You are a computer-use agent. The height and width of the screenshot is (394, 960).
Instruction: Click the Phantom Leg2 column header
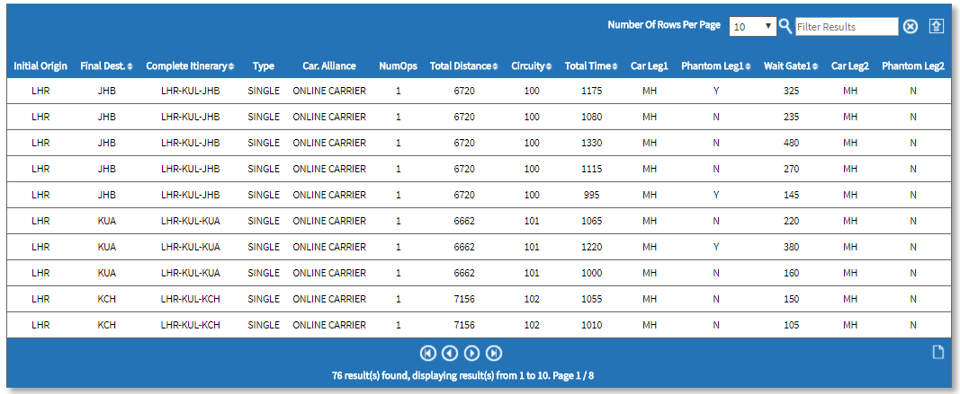pyautogui.click(x=913, y=66)
